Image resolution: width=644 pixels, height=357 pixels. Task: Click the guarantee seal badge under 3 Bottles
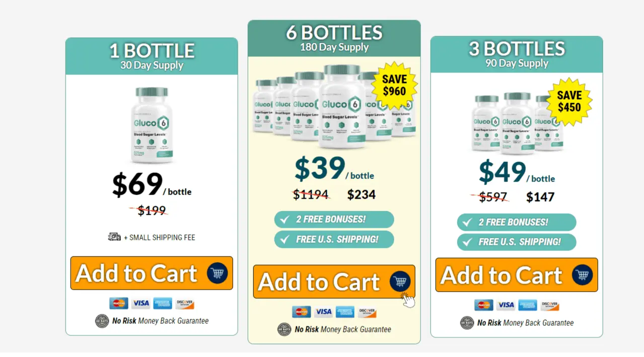(467, 323)
